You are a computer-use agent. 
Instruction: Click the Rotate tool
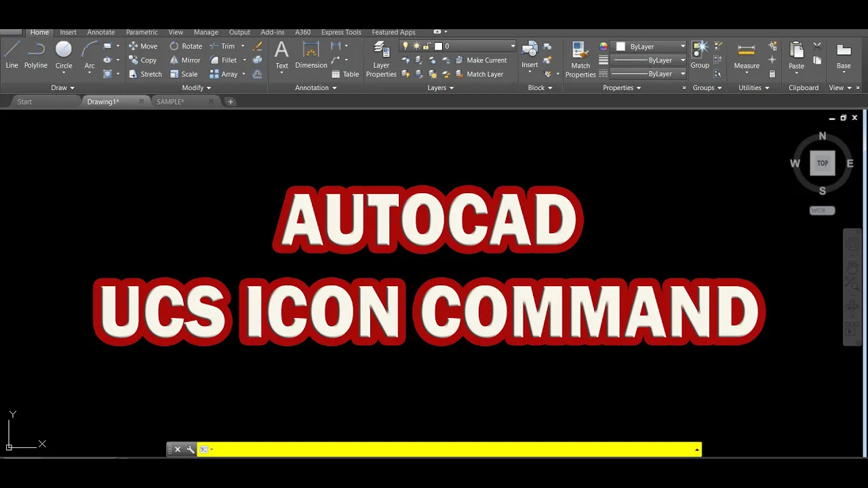(x=186, y=46)
